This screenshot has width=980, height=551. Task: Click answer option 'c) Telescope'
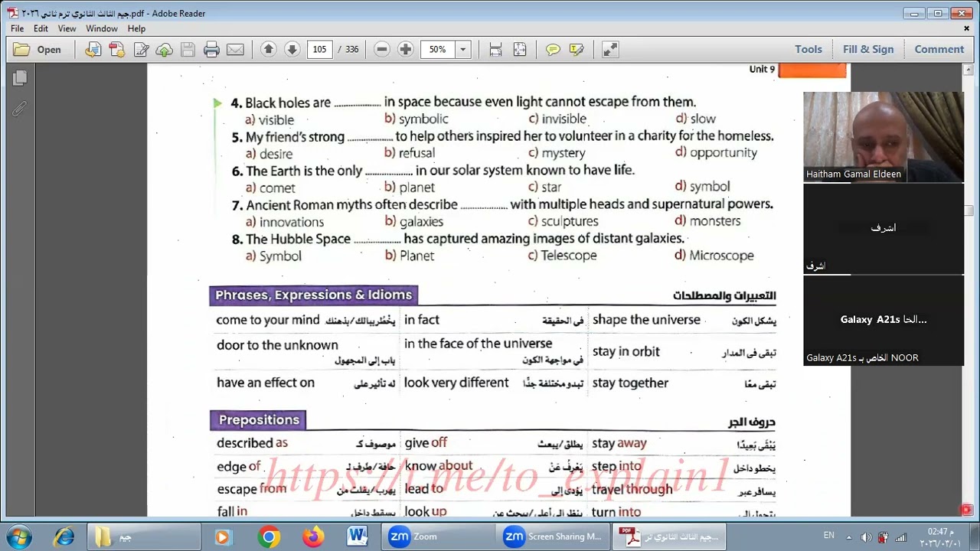click(x=562, y=256)
